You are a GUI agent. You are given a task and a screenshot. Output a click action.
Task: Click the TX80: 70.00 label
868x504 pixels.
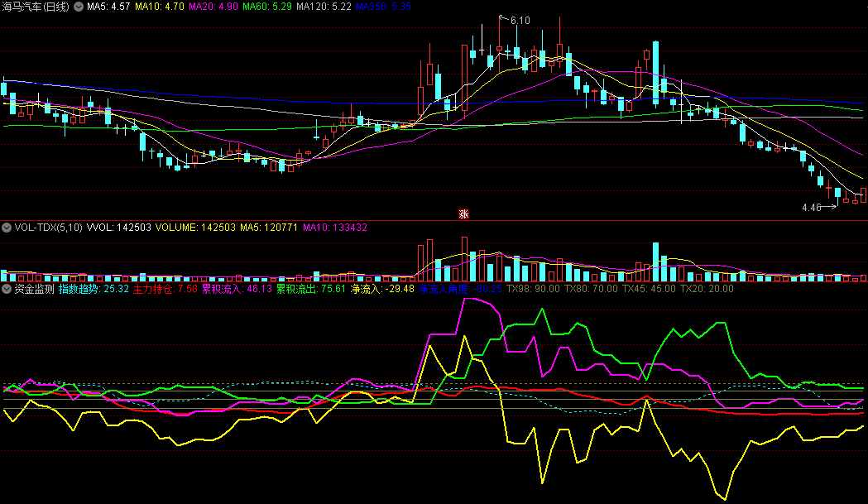point(591,289)
